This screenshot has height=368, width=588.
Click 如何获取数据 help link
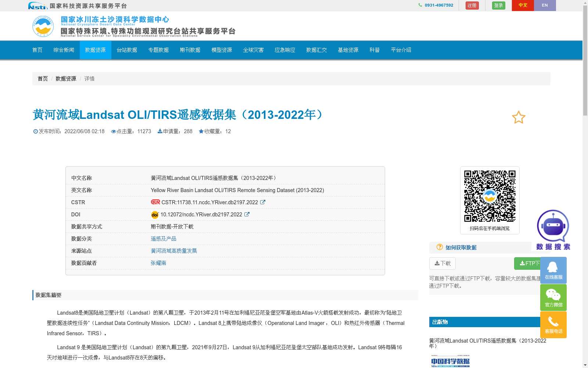click(461, 248)
